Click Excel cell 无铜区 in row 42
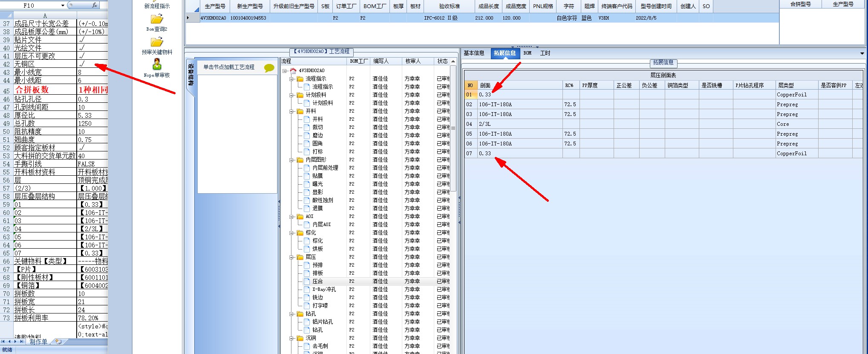868x354 pixels. tap(45, 64)
